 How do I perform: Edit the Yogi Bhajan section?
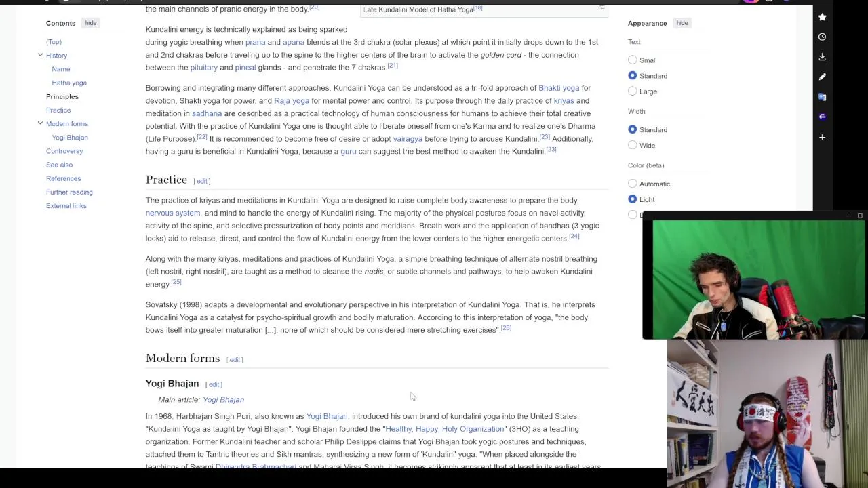tap(214, 385)
